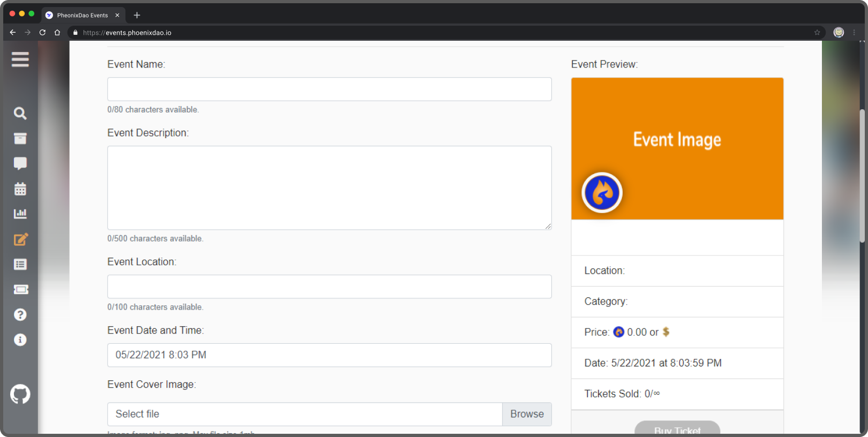Open the bar chart analytics icon
Screen dimensions: 868x437
(x=20, y=214)
